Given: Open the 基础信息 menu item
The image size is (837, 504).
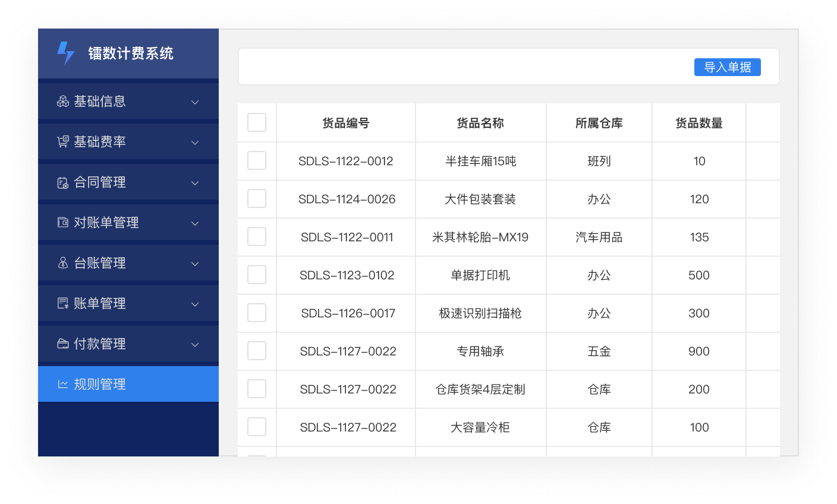Looking at the screenshot, I should coord(128,101).
